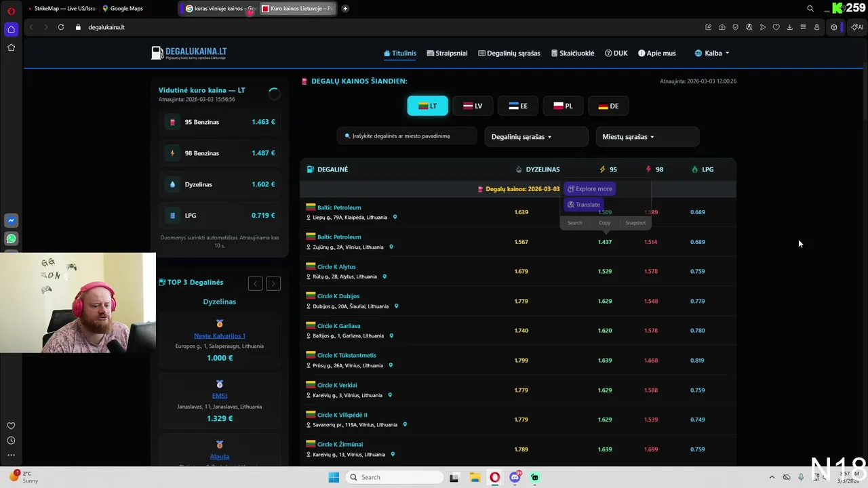
Task: Click the page translate globe icon
Action: [749, 27]
